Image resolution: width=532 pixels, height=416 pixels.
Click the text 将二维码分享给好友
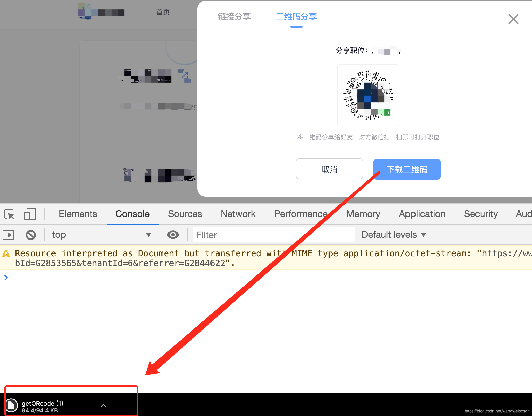325,137
